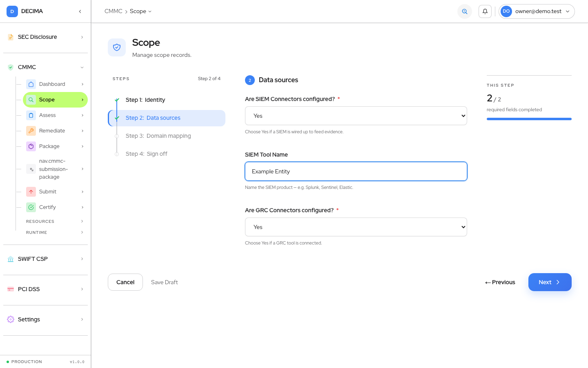Image resolution: width=588 pixels, height=368 pixels.
Task: Click the required fields progress bar
Action: [529, 119]
